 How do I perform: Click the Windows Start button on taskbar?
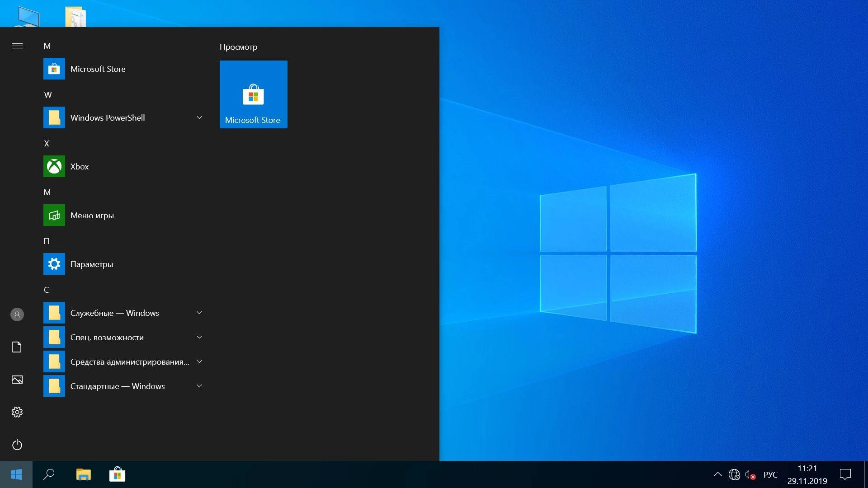pos(16,474)
